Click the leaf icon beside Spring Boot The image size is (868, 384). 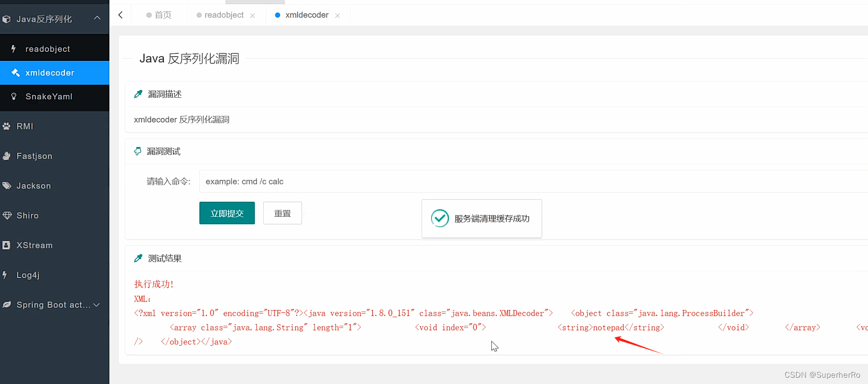pyautogui.click(x=6, y=305)
